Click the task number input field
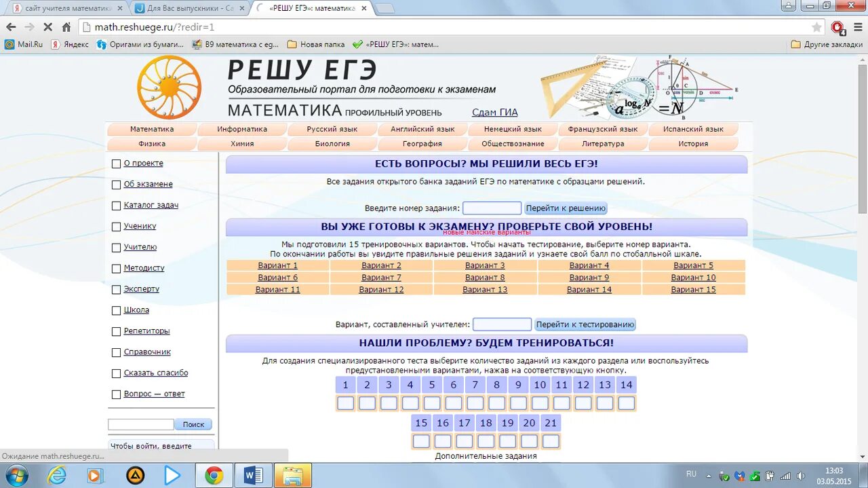This screenshot has width=868, height=488. click(x=492, y=208)
